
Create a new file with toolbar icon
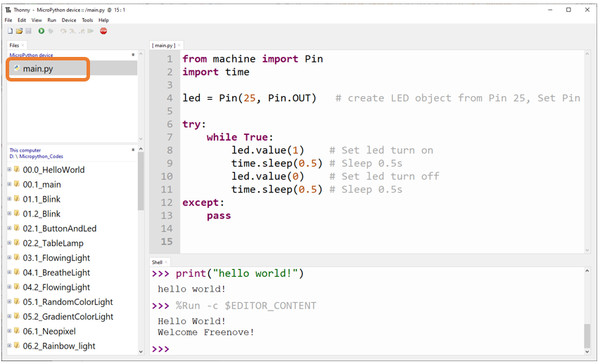coord(11,31)
